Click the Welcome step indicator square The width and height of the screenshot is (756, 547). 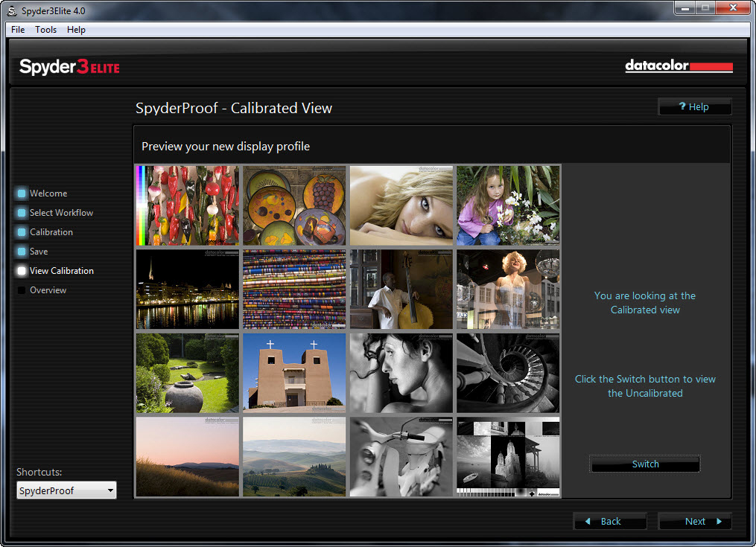point(22,193)
